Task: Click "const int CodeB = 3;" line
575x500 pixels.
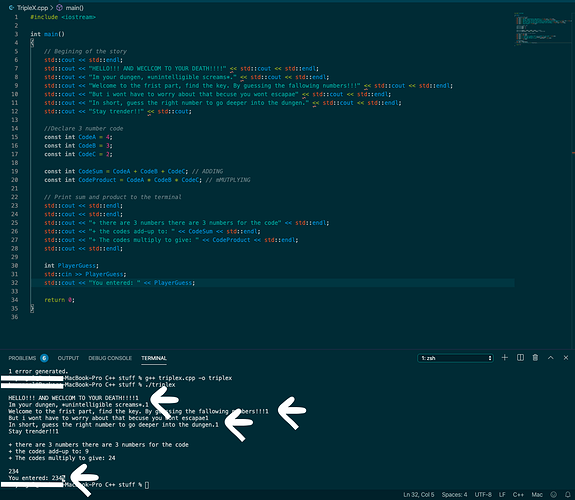Action: pos(78,146)
